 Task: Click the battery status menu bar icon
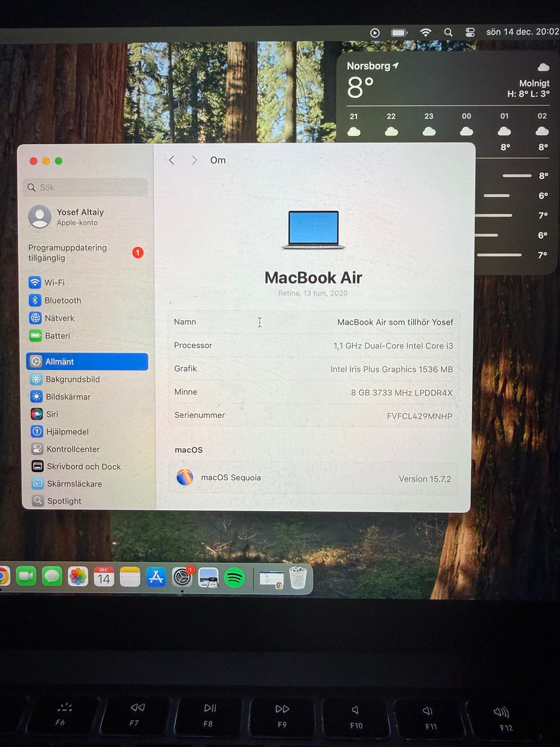point(400,33)
